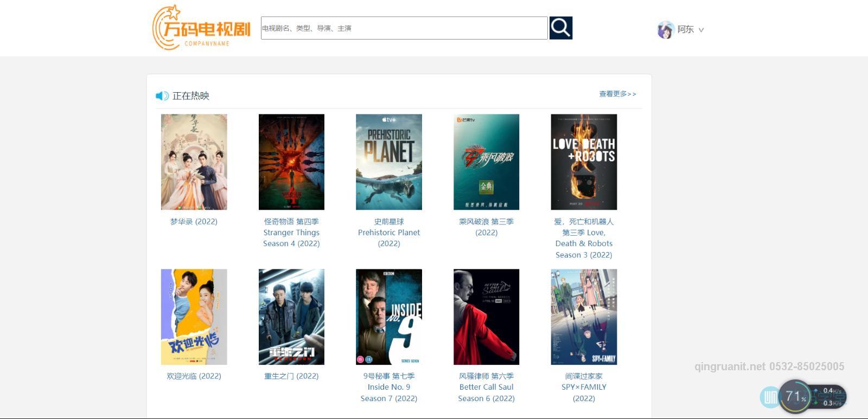Click the 梦华录 (2022) title link
Screen dimensions: 868x419
pyautogui.click(x=194, y=222)
